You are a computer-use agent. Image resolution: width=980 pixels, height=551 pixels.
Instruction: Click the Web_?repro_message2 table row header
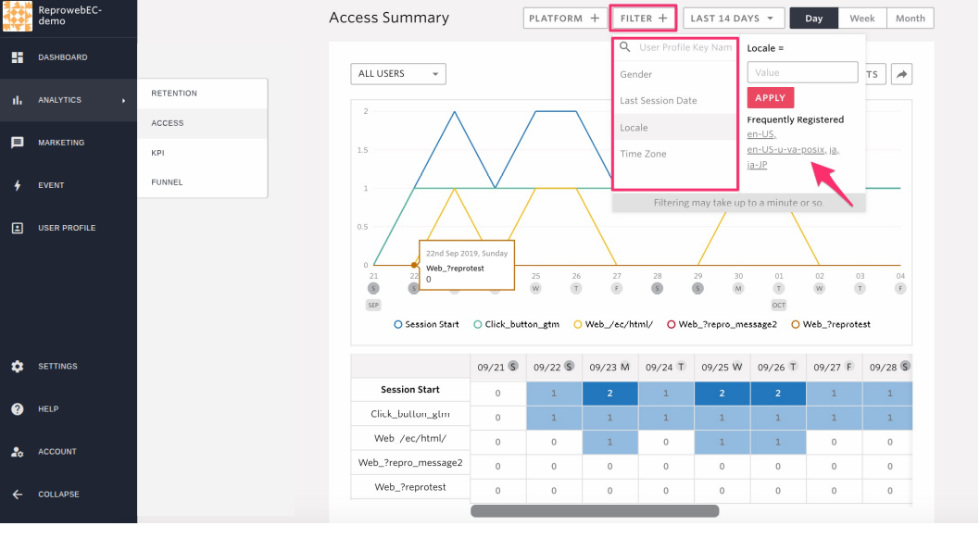pyautogui.click(x=410, y=463)
